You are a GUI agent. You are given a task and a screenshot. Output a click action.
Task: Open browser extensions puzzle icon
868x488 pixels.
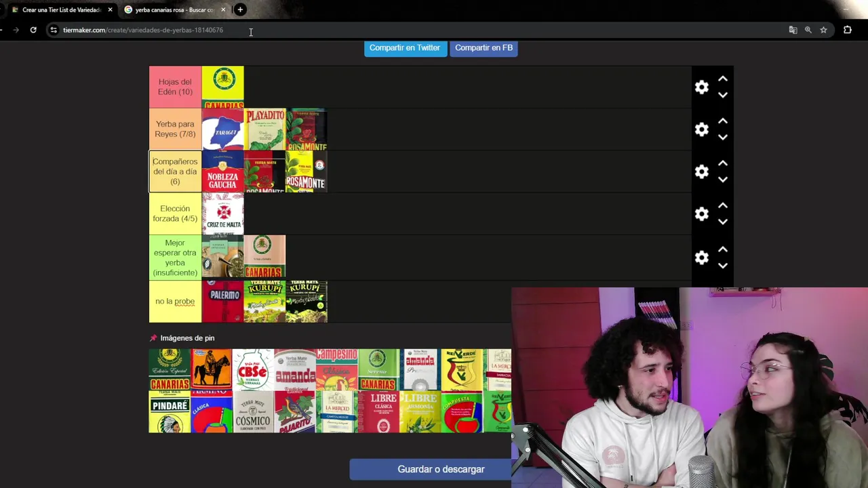coord(848,30)
